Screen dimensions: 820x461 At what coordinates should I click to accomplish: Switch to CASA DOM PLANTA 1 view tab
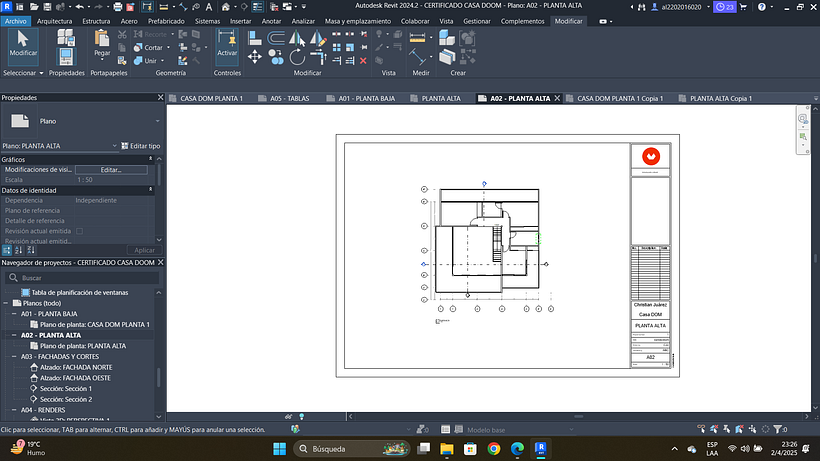pos(211,98)
